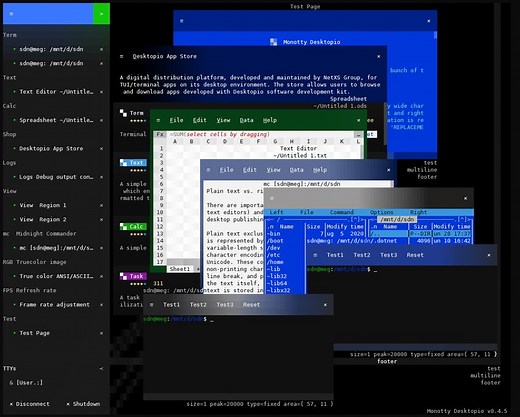The width and height of the screenshot is (520, 417).
Task: Select the /.. row in mc right panel
Action: 420,234
